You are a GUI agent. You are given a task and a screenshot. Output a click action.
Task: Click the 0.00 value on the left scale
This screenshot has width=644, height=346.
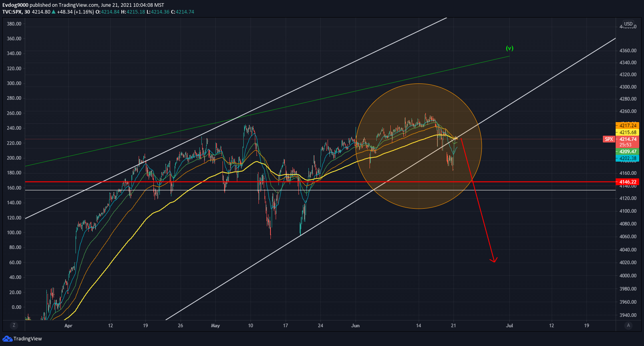tap(16, 307)
